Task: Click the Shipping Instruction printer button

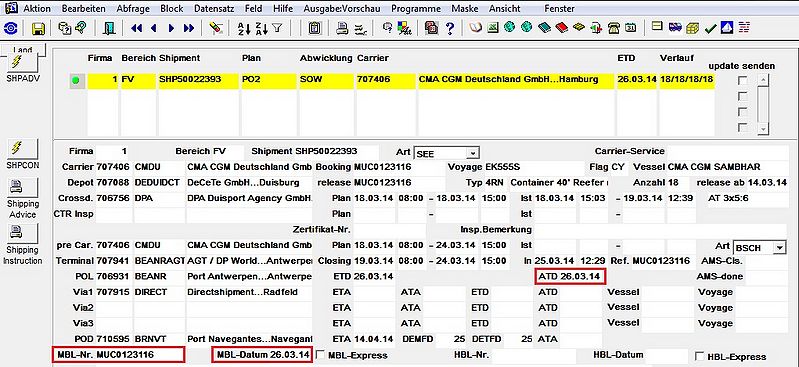Action: tap(23, 232)
